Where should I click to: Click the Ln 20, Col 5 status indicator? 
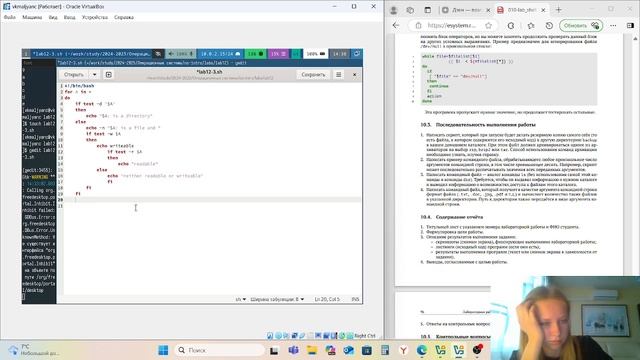[327, 299]
